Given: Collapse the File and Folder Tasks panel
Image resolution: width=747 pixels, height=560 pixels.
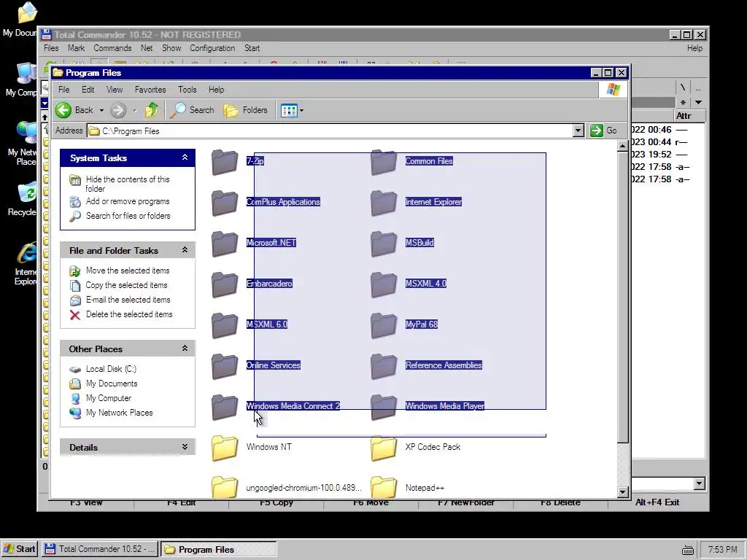Looking at the screenshot, I should pyautogui.click(x=185, y=250).
